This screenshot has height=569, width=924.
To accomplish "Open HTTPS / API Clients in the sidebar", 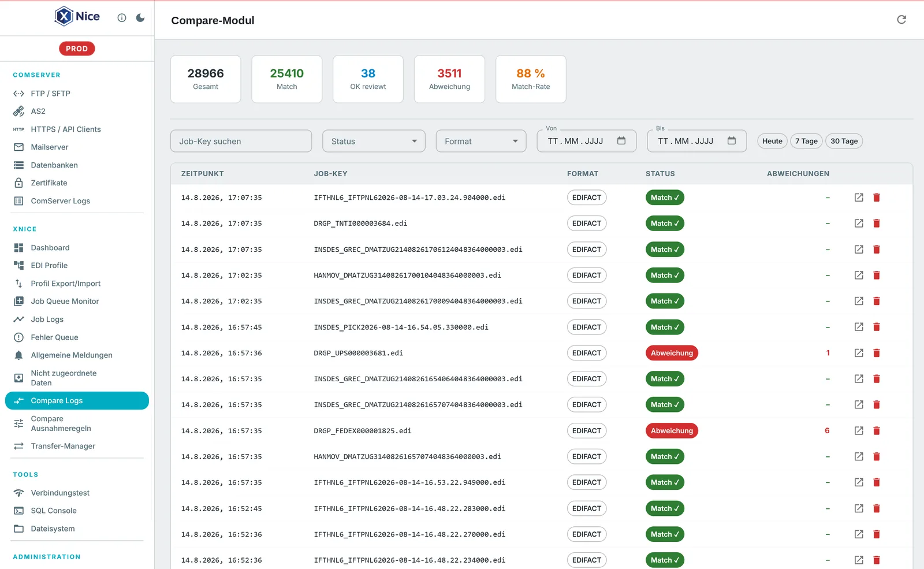I will (x=77, y=129).
